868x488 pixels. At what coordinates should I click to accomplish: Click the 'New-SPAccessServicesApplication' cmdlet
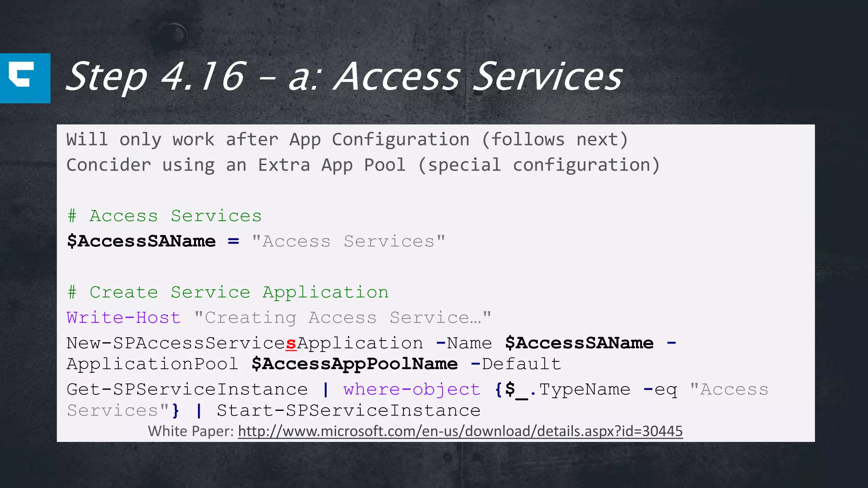(x=245, y=343)
